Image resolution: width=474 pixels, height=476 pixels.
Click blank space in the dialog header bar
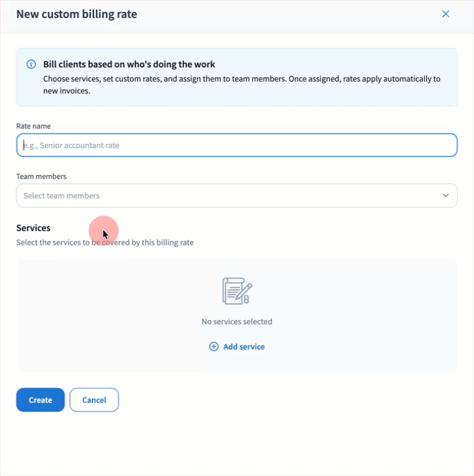(x=288, y=14)
